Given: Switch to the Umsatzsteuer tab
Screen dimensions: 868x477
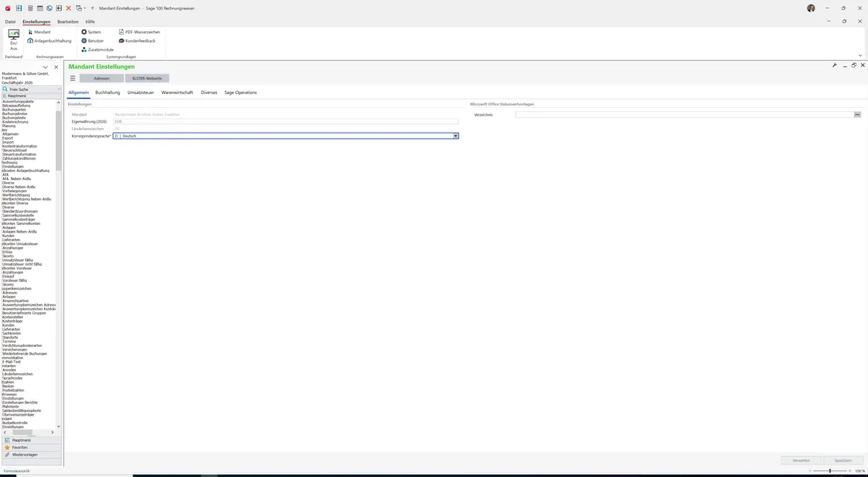Looking at the screenshot, I should (141, 93).
